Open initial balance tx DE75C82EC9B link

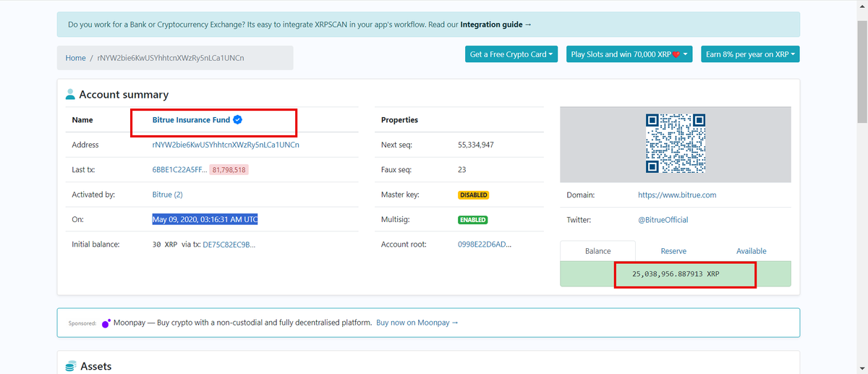(x=229, y=245)
